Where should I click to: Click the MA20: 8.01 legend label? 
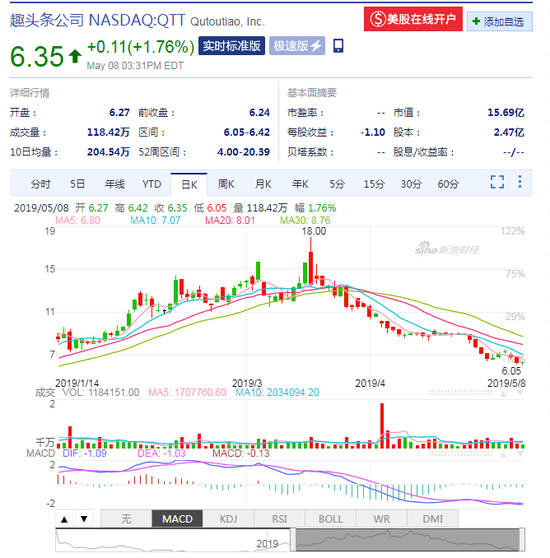click(x=230, y=220)
